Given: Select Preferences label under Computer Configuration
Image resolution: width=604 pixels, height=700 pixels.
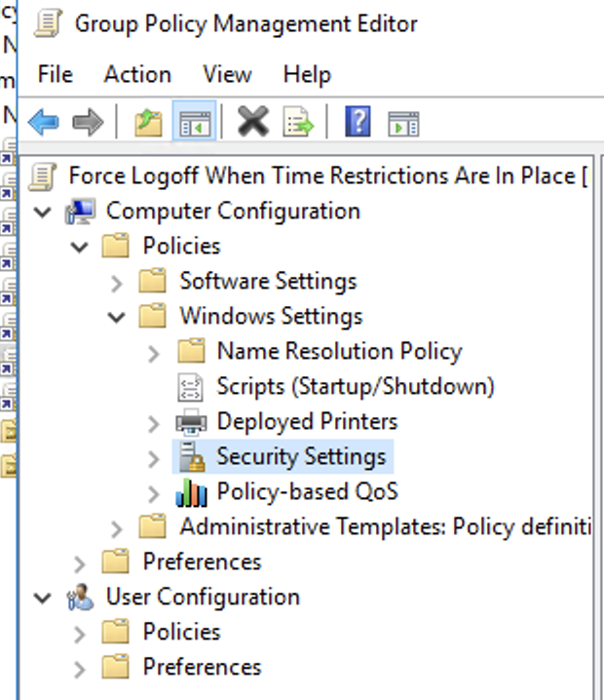Looking at the screenshot, I should point(202,562).
